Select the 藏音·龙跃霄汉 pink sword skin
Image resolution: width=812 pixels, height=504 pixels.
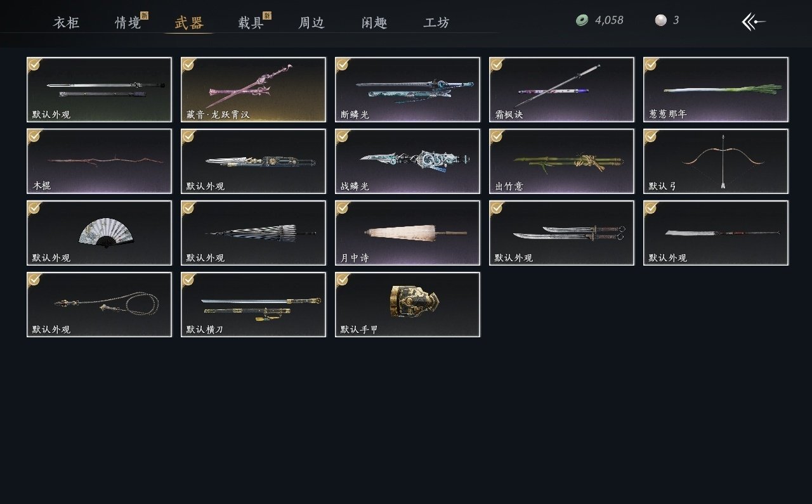[x=253, y=89]
